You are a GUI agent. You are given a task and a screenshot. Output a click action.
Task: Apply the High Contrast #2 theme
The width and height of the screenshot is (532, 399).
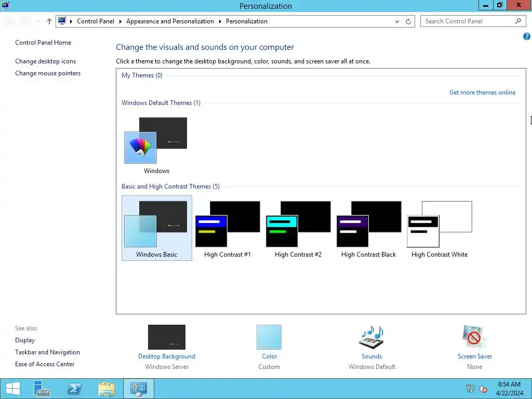[298, 228]
